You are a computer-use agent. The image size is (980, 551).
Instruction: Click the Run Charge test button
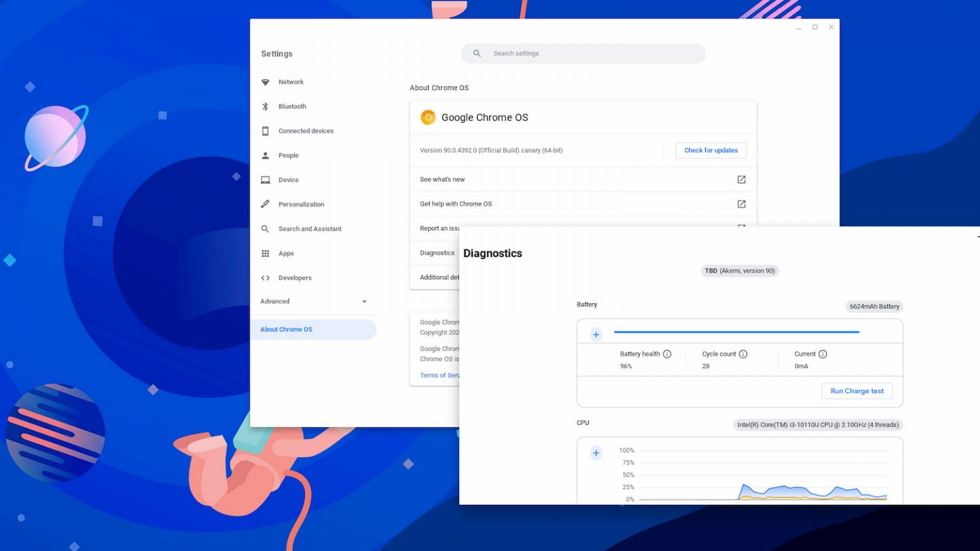(x=857, y=391)
